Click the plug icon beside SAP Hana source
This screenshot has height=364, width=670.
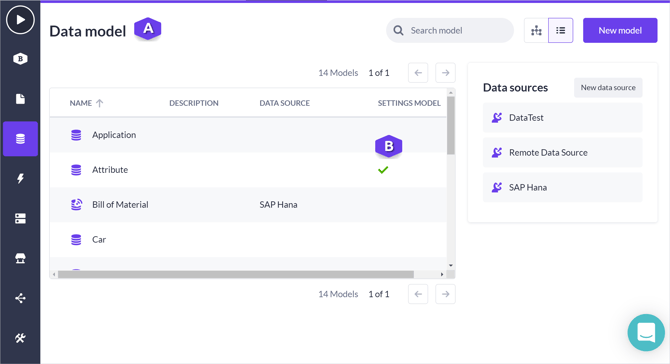(x=497, y=188)
